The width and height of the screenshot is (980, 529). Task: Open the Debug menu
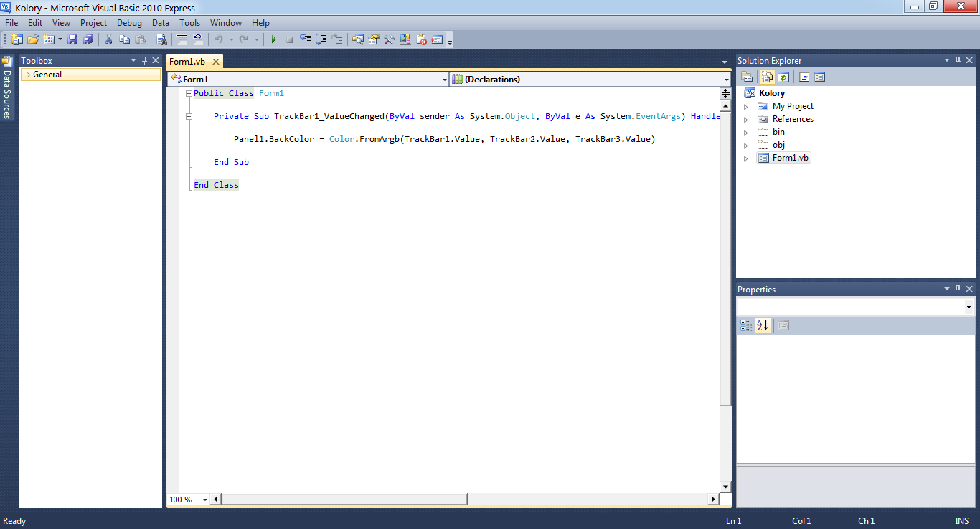click(x=129, y=23)
